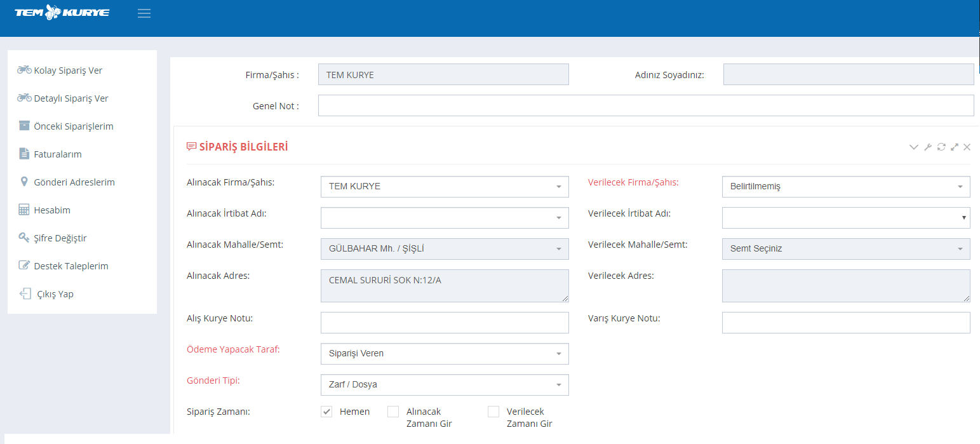
Task: Collapse the Sipariş Bilgileri panel with the chevron icon
Action: (914, 147)
